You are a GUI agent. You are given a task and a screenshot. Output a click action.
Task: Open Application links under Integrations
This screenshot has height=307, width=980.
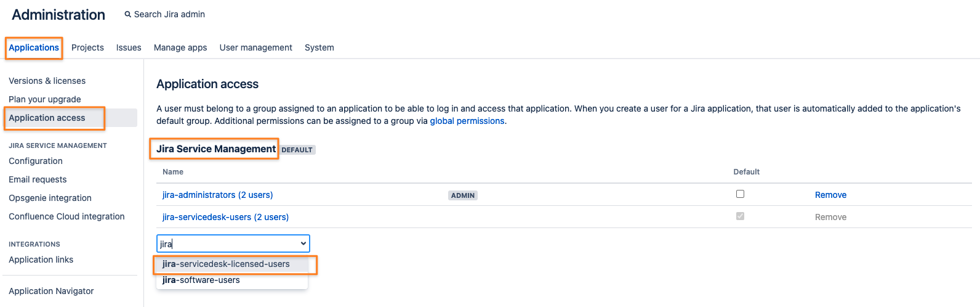(41, 260)
